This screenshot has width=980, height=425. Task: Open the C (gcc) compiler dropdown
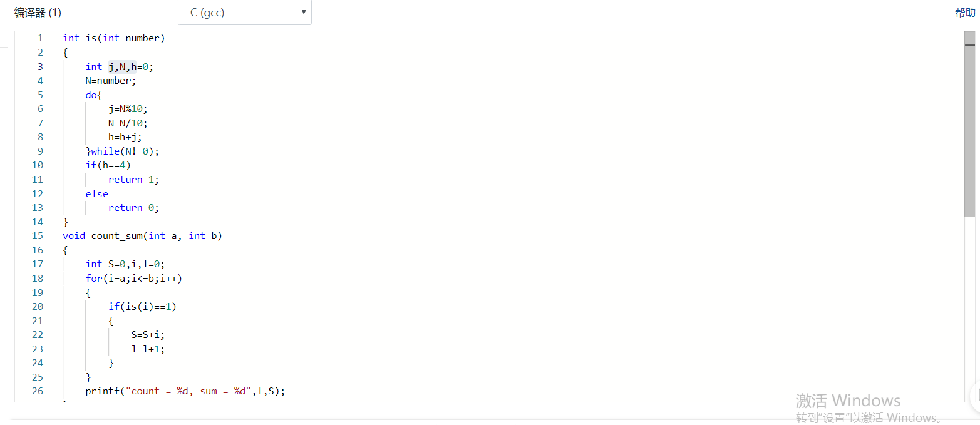pyautogui.click(x=244, y=13)
